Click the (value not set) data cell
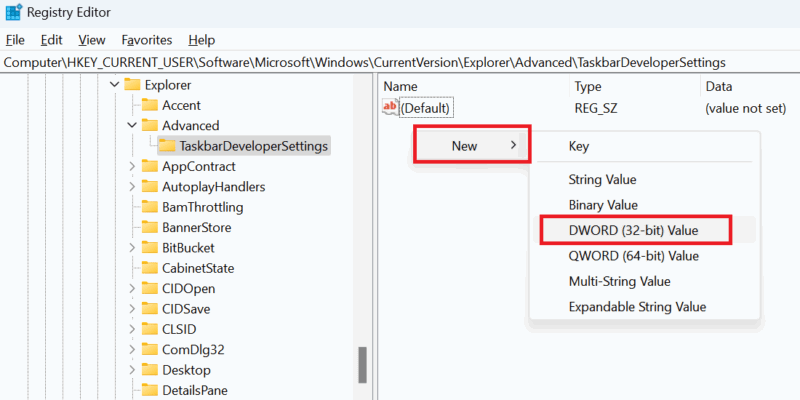 [745, 108]
